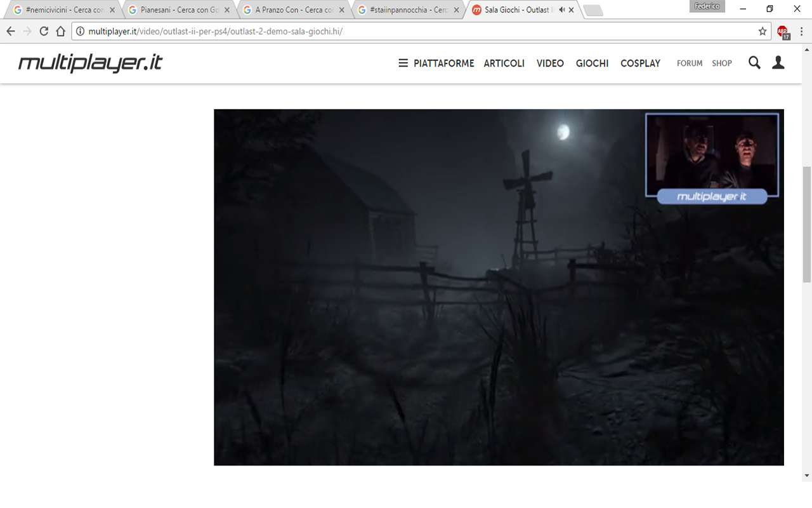This screenshot has width=812, height=508.
Task: Close the Pianesani tab
Action: [227, 10]
